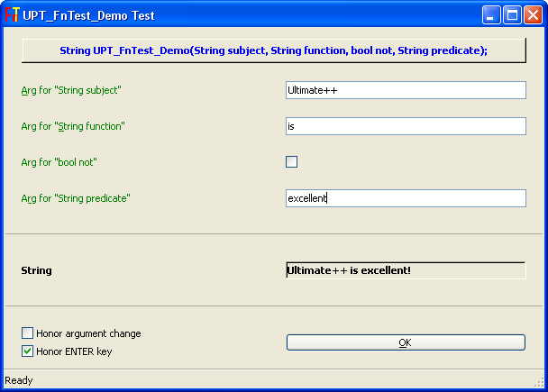Click the window title 'UPT_FnTest_Demo Test'

click(x=88, y=15)
